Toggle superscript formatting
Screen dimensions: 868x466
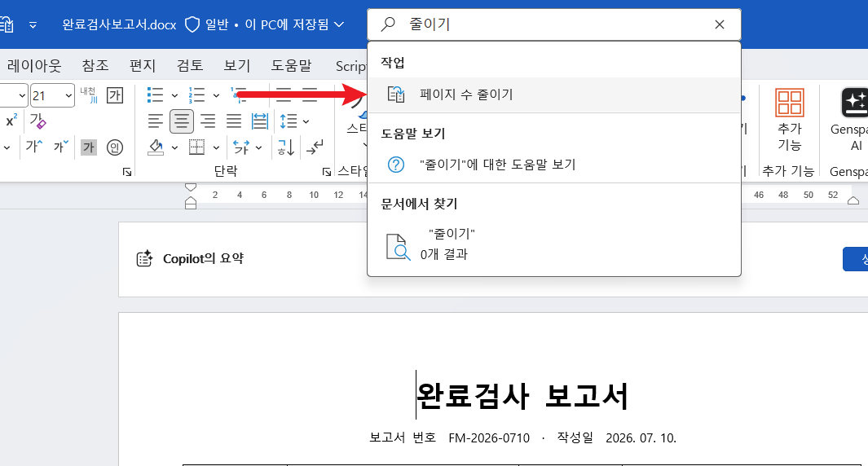(11, 121)
